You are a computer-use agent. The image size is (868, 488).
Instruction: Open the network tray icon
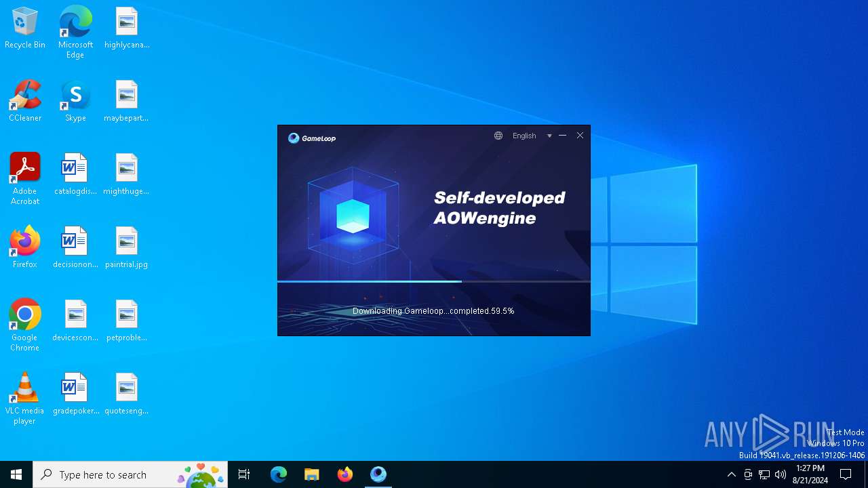(764, 474)
